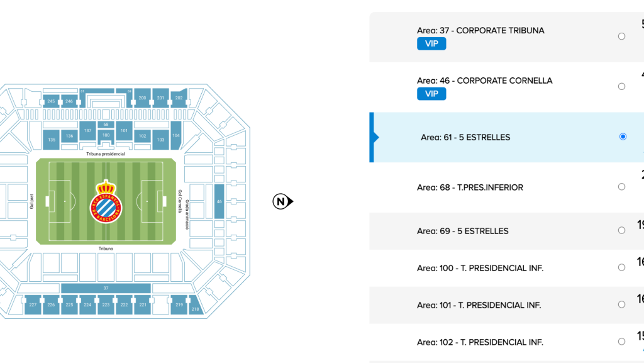Open the Area 100 T. Presidencial Inf. row
Screen dimensions: 644x363
[x=506, y=268]
